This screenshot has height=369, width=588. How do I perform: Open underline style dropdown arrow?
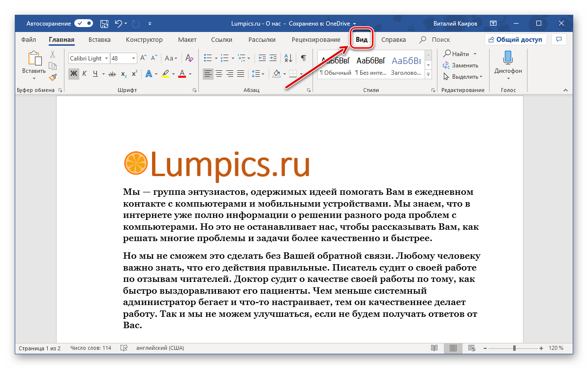(103, 74)
